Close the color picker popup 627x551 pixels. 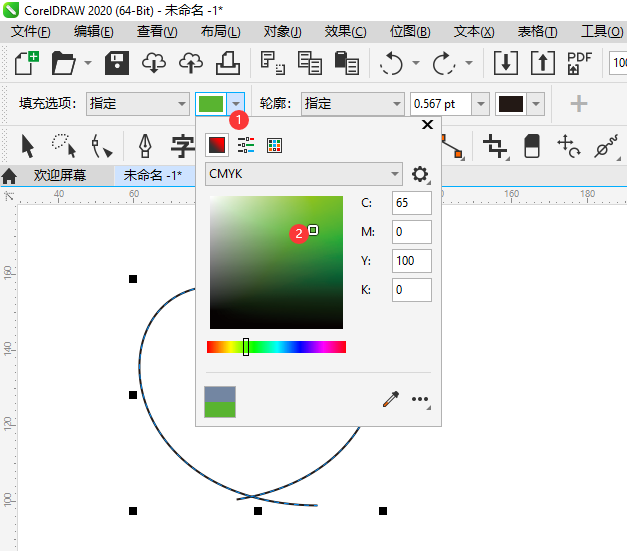click(427, 125)
